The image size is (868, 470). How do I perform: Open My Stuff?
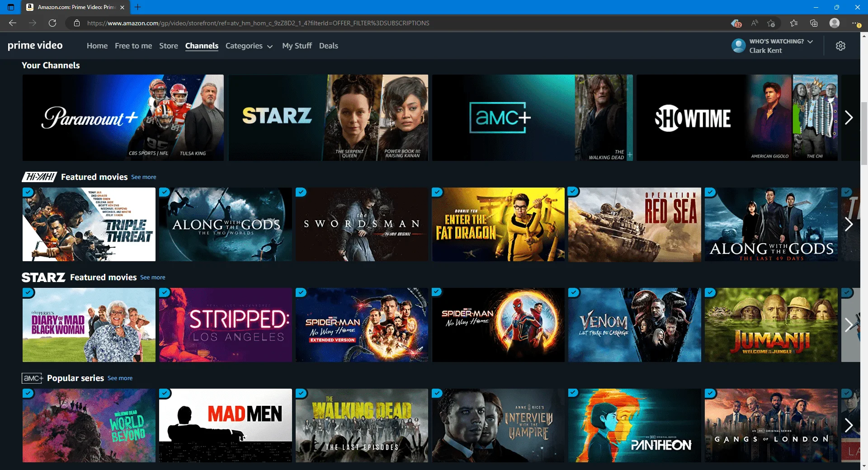[x=297, y=46]
